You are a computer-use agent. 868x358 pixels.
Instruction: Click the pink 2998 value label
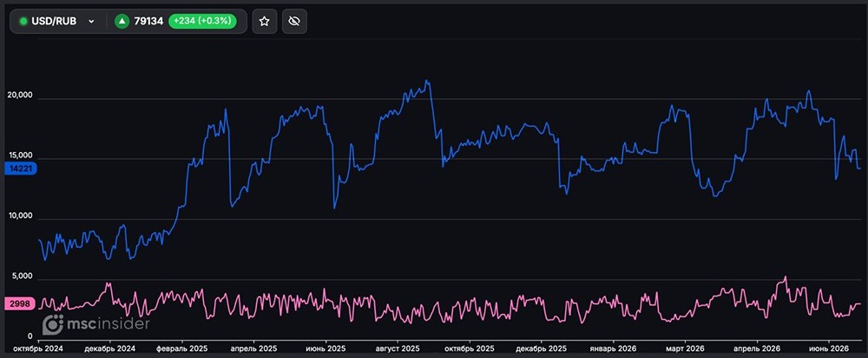tap(20, 303)
